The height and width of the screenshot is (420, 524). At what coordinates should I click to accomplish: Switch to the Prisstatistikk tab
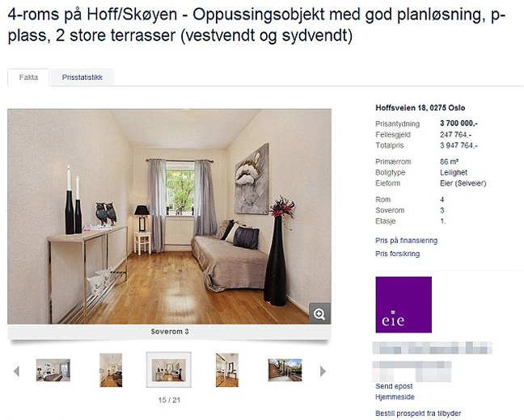[82, 78]
